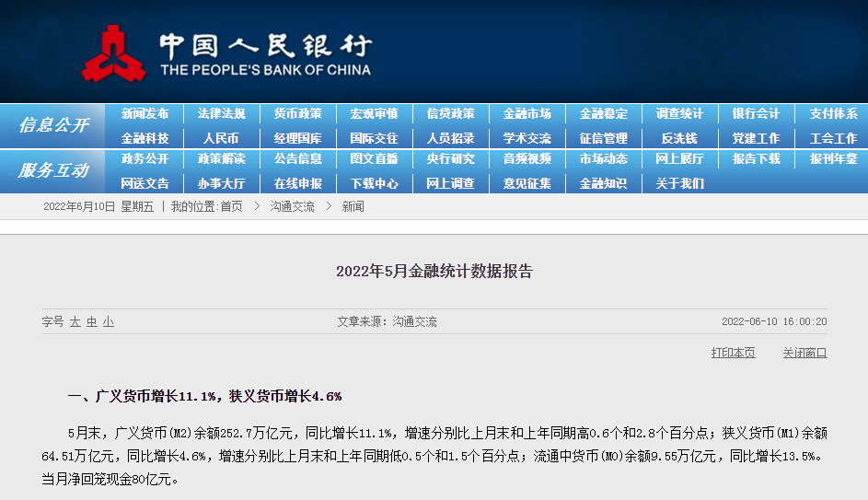Image resolution: width=868 pixels, height=500 pixels.
Task: Click the 打印本页 print link
Action: point(733,353)
